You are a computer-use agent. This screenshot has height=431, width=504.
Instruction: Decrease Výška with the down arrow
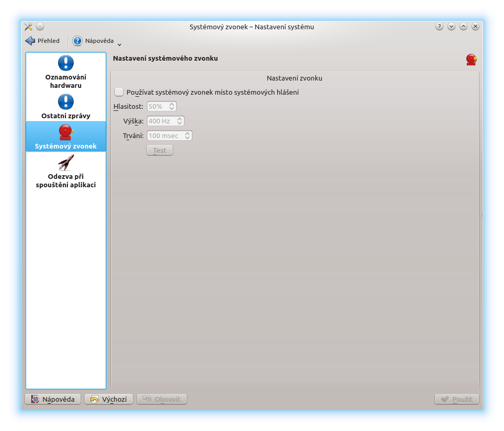(x=180, y=123)
